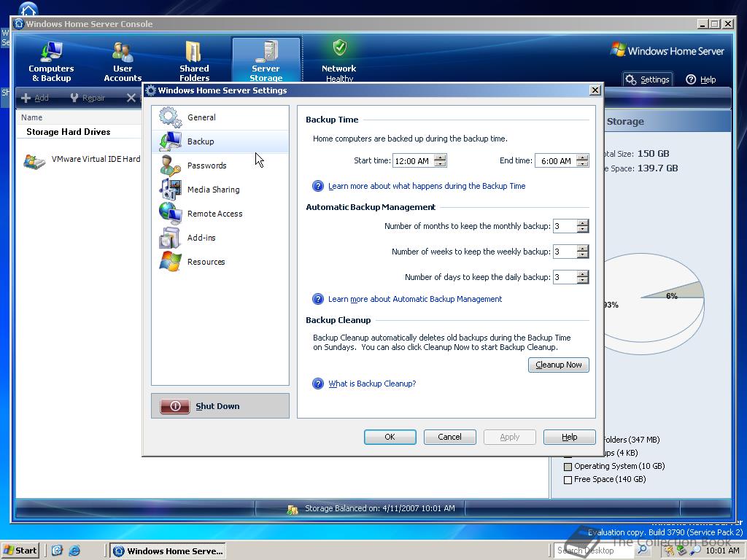
Task: Click the Settings button in the console
Action: pyautogui.click(x=648, y=79)
